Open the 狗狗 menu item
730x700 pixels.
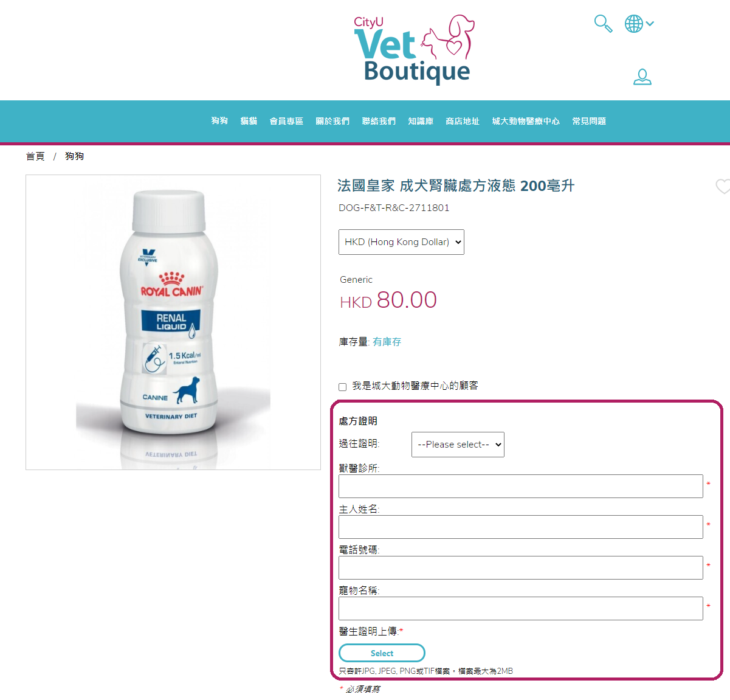219,121
